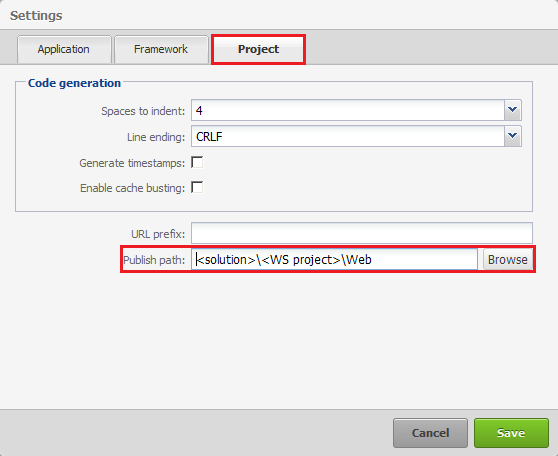The height and width of the screenshot is (456, 558).
Task: Enable the Generate timestamps checkbox
Action: pos(197,162)
